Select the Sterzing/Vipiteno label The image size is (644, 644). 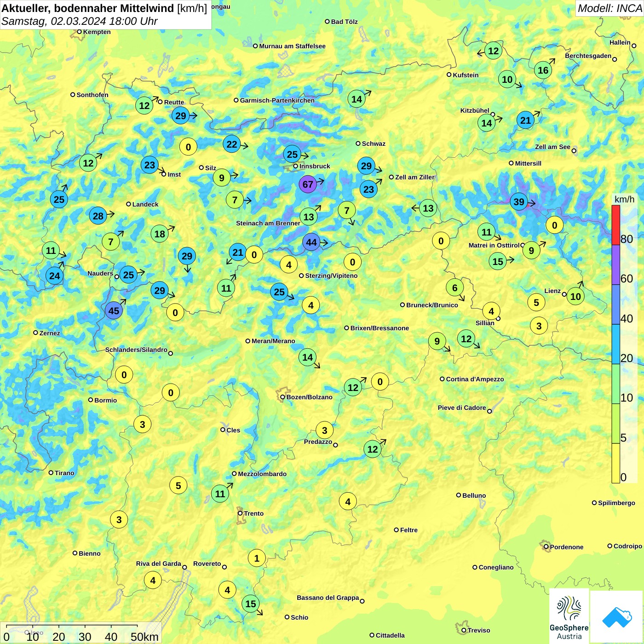click(x=331, y=276)
